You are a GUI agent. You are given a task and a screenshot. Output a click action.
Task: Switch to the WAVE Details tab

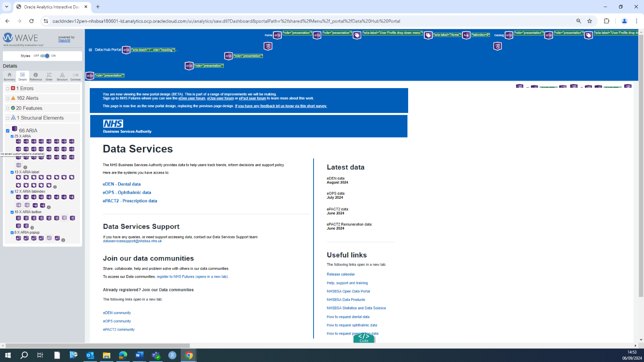pos(23,76)
